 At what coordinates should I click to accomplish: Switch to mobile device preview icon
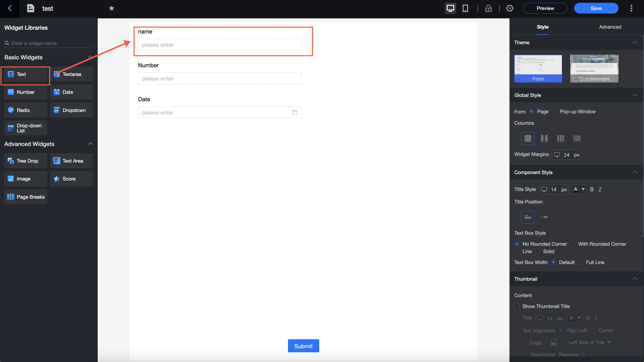465,8
